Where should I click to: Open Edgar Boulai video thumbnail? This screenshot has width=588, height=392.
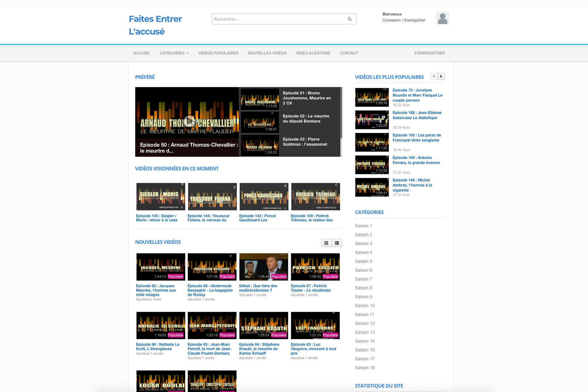[x=161, y=381]
